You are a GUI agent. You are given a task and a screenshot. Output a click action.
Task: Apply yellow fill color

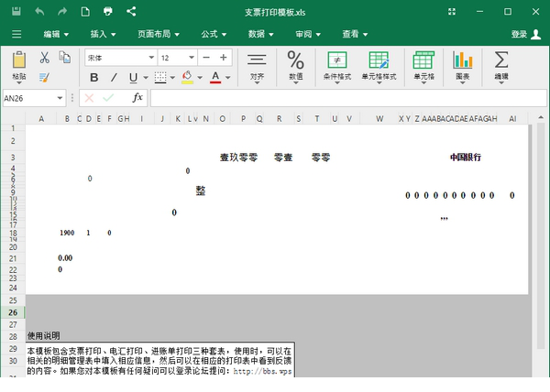[x=187, y=78]
